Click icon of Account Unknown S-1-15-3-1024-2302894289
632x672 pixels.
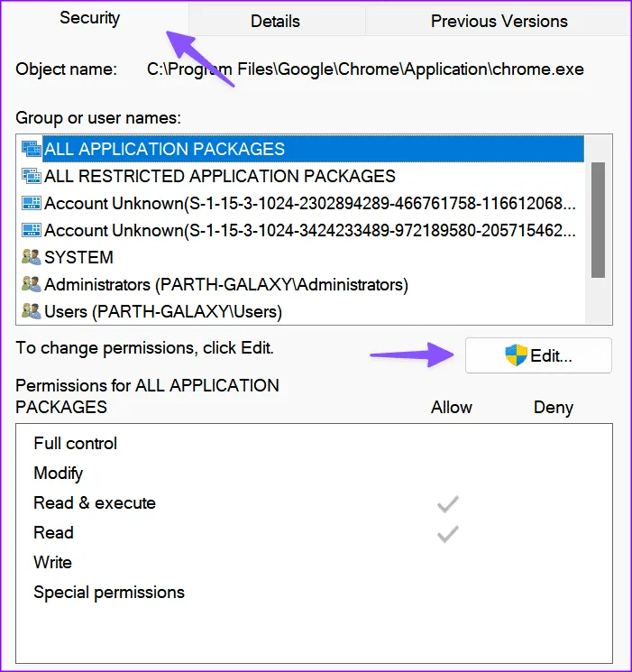[31, 203]
